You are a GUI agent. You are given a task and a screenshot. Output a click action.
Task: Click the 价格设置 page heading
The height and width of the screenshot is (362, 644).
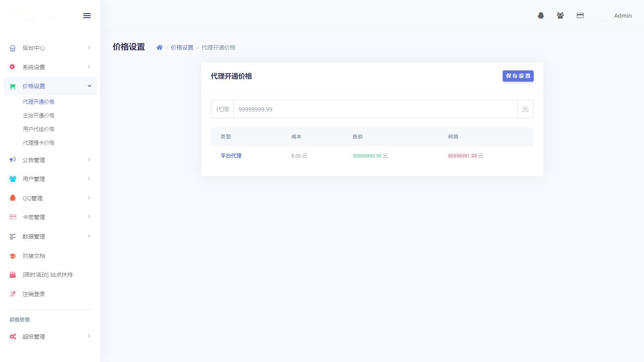(x=129, y=47)
